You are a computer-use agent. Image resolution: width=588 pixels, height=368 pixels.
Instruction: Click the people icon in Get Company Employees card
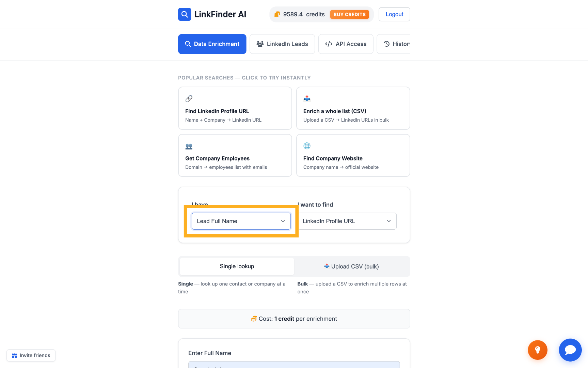click(x=189, y=146)
